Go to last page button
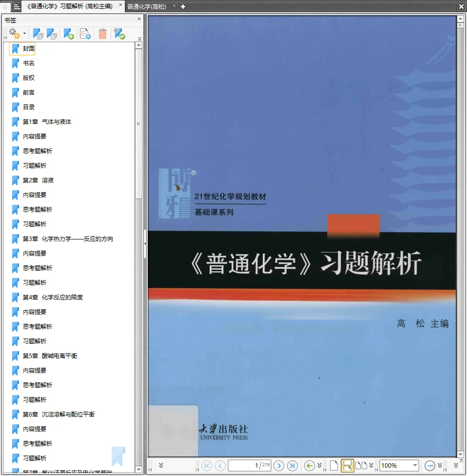Screen dimensions: 467x476 (x=292, y=465)
